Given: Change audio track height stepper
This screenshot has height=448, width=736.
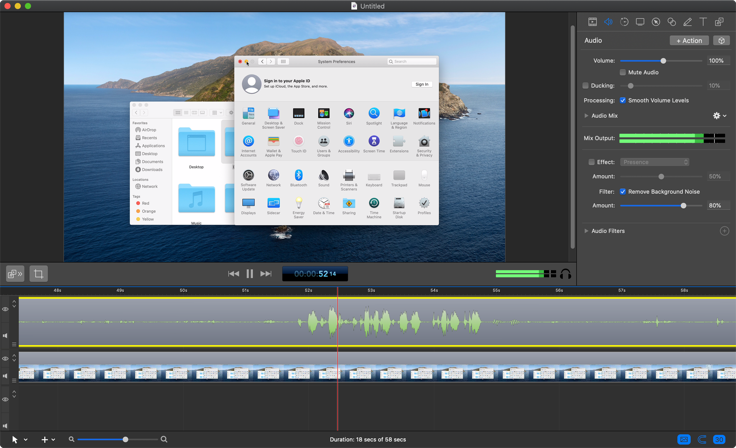Looking at the screenshot, I should click(x=14, y=303).
